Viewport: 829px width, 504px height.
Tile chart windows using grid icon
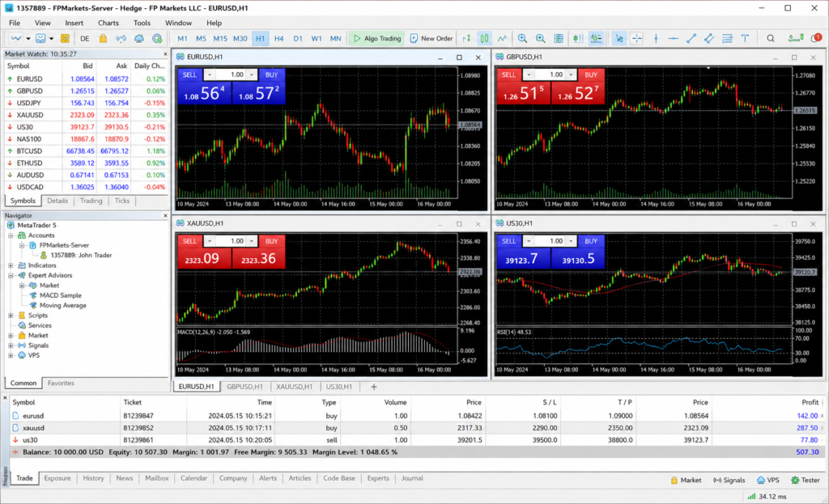click(x=559, y=39)
